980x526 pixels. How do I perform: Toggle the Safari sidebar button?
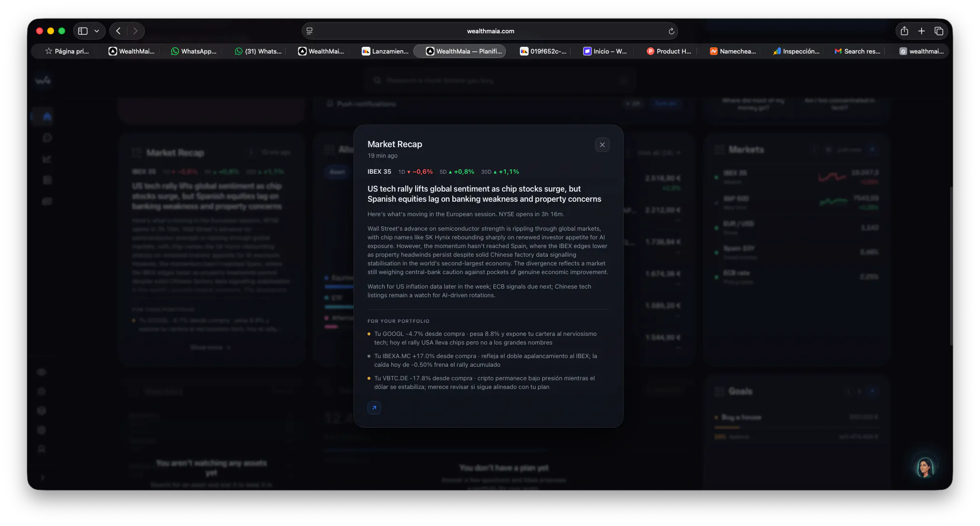click(x=83, y=31)
